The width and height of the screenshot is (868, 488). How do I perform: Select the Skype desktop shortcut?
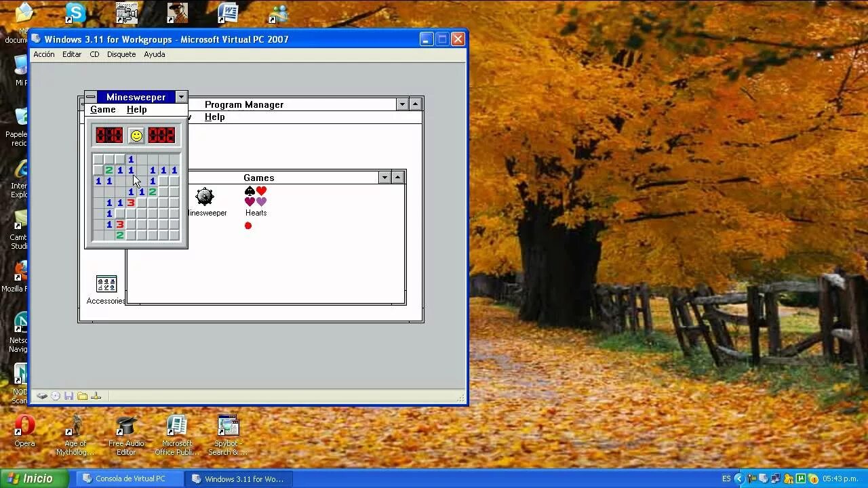(x=75, y=12)
